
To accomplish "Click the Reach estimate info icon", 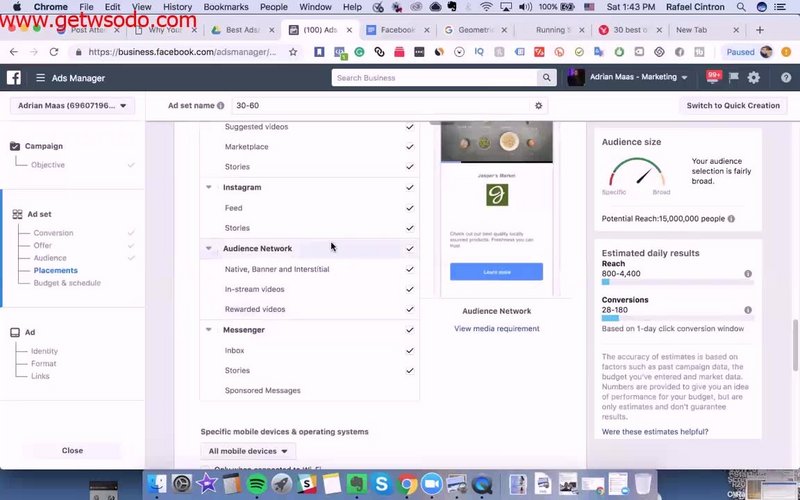I will pos(747,273).
